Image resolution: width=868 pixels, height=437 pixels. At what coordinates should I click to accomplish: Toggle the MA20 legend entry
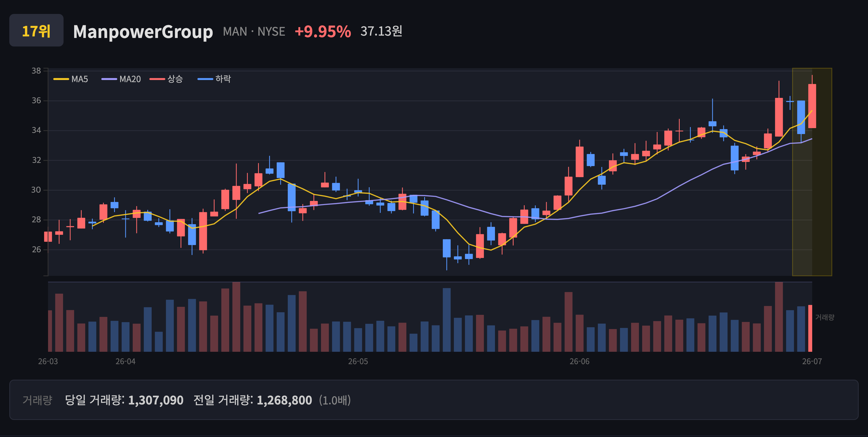[121, 79]
